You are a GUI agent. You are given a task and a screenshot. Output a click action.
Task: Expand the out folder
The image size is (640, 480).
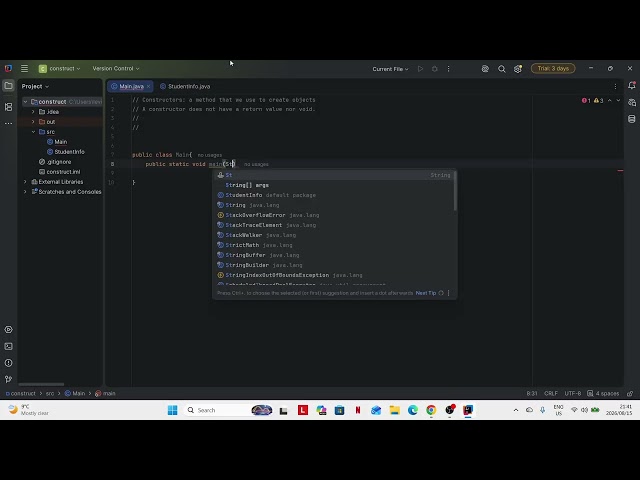tap(33, 122)
